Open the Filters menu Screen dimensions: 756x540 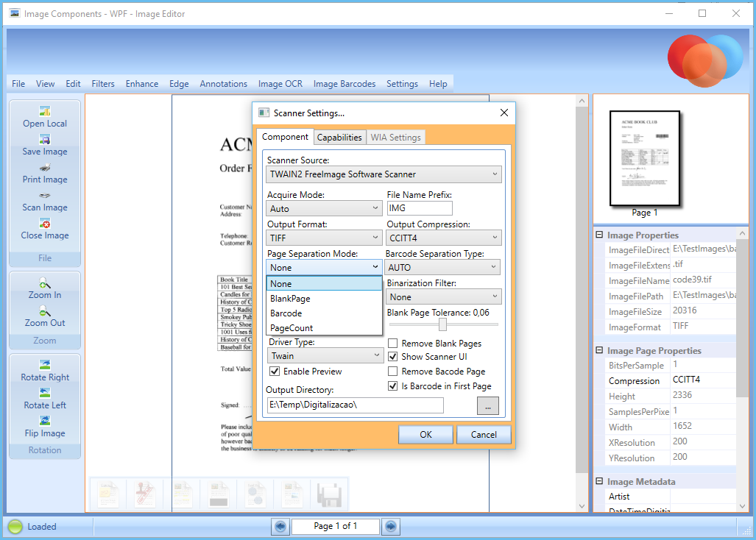(x=103, y=84)
